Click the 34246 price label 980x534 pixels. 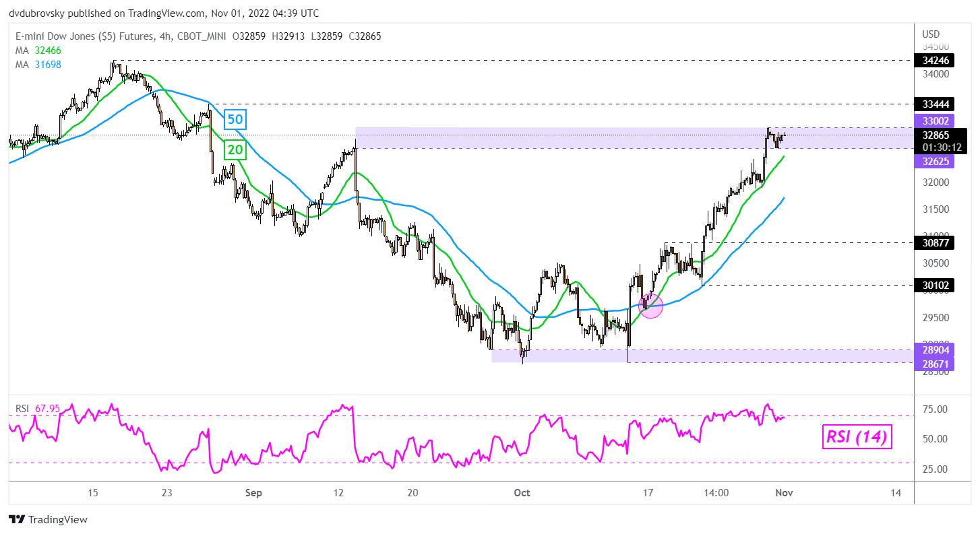934,60
